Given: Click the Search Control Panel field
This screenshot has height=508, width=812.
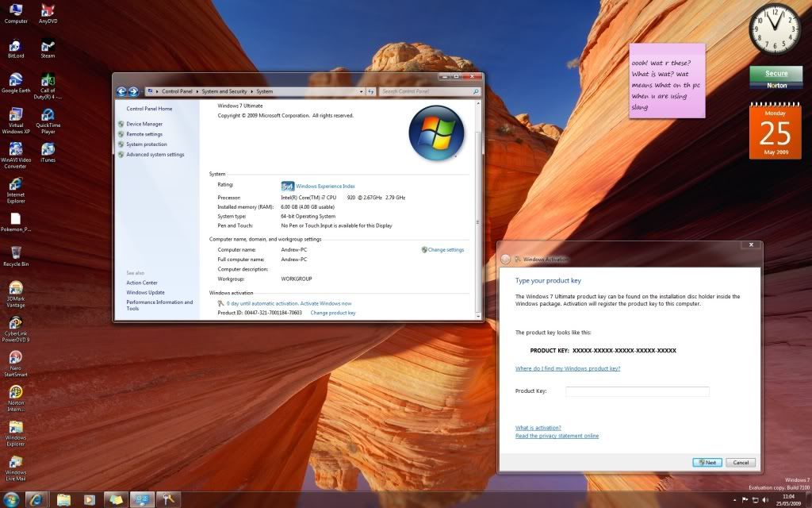Looking at the screenshot, I should click(x=429, y=91).
